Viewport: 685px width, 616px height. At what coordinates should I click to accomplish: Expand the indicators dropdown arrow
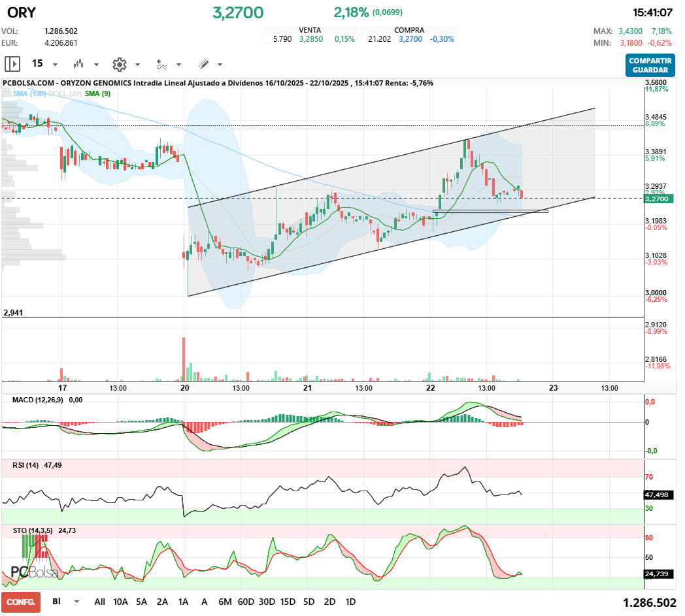click(178, 65)
